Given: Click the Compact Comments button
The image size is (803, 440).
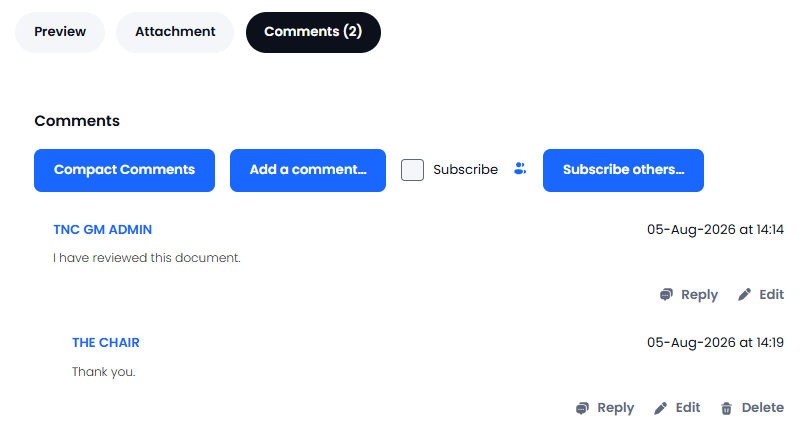Looking at the screenshot, I should click(124, 171).
